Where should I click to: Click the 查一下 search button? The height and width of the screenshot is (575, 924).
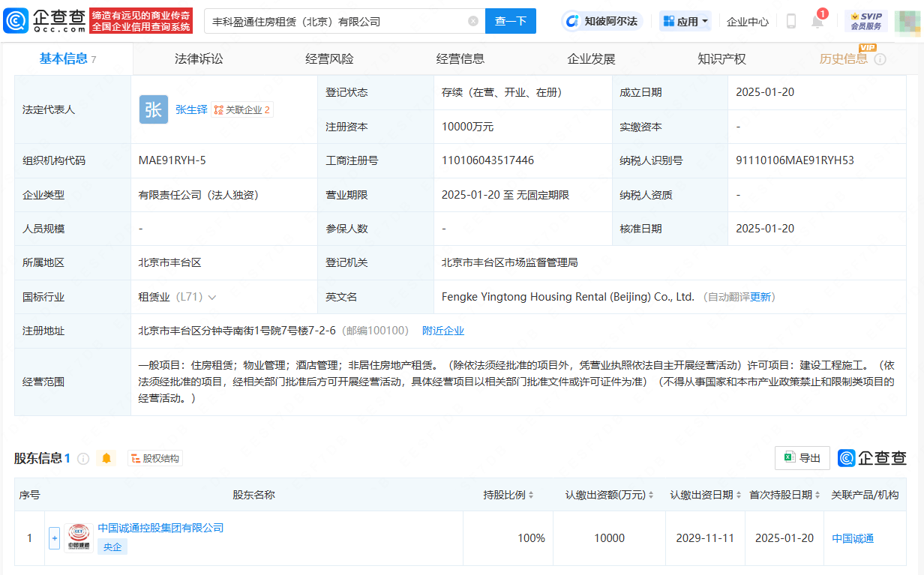point(511,21)
